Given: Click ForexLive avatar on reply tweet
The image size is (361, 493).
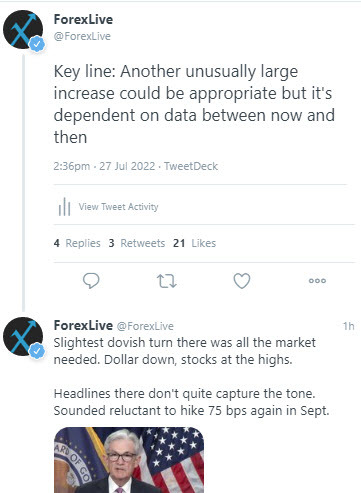Looking at the screenshot, I should pyautogui.click(x=23, y=336).
